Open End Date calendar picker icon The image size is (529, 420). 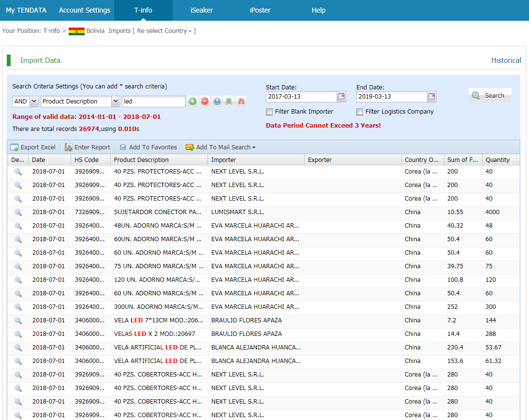432,97
